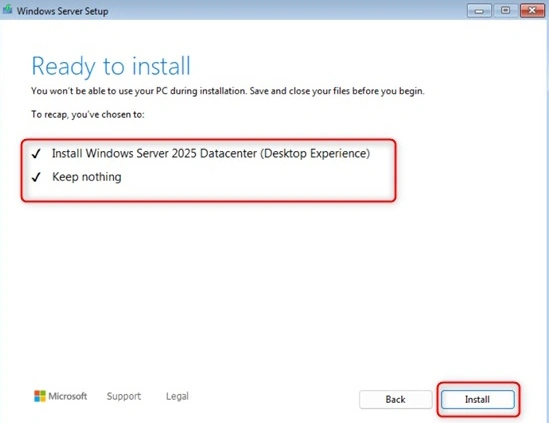
Task: Click the 'You won't be able to use your PC' sentence
Action: click(228, 91)
